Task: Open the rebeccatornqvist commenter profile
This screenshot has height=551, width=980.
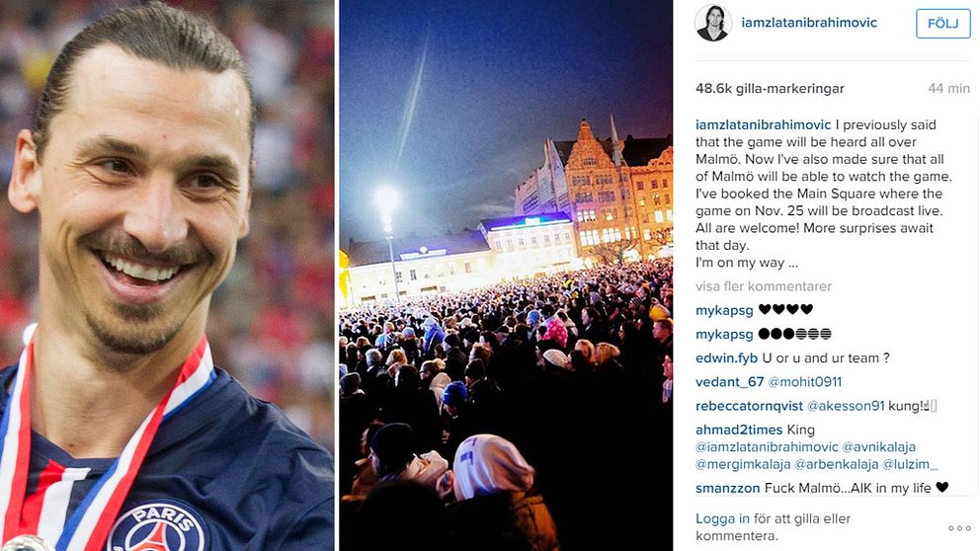Action: tap(749, 406)
